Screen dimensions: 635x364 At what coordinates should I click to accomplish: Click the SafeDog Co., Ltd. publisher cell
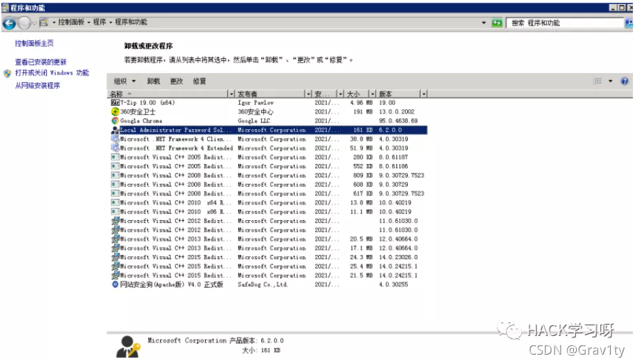263,284
